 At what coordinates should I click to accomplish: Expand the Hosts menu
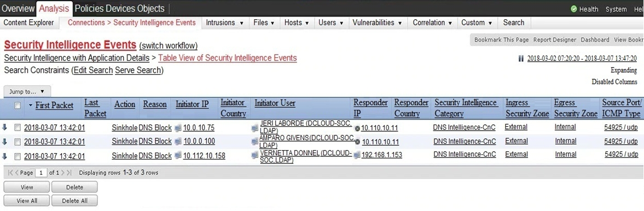point(297,23)
